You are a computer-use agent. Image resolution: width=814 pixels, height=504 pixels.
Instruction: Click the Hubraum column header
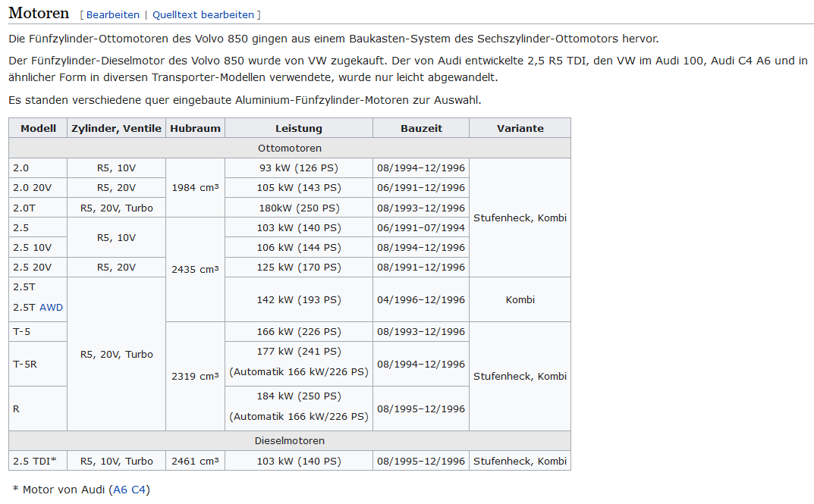pyautogui.click(x=195, y=128)
